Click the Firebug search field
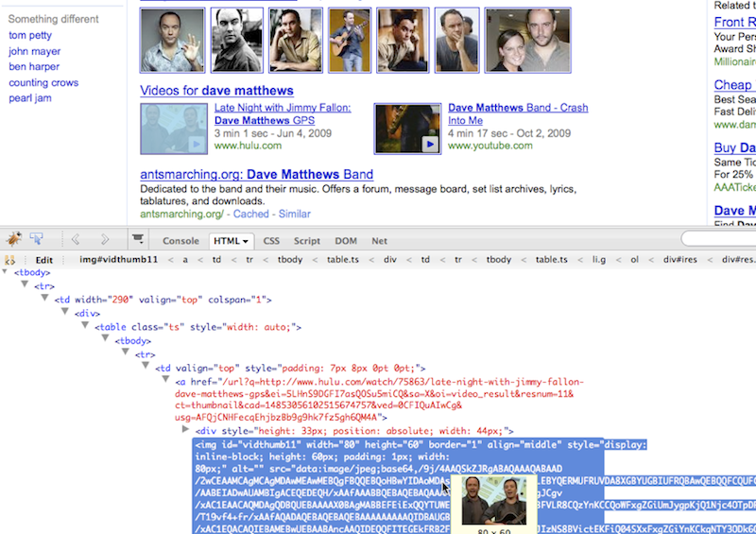Image resolution: width=756 pixels, height=534 pixels. (718, 239)
